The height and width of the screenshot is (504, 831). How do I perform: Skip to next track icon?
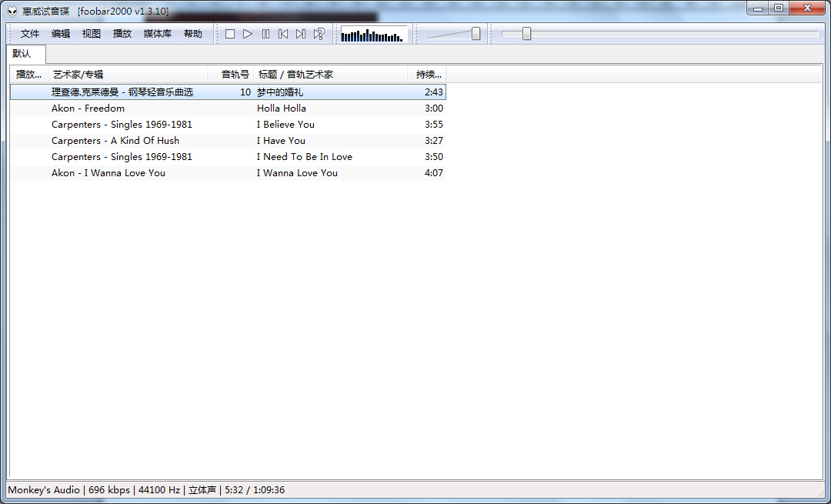tap(301, 34)
